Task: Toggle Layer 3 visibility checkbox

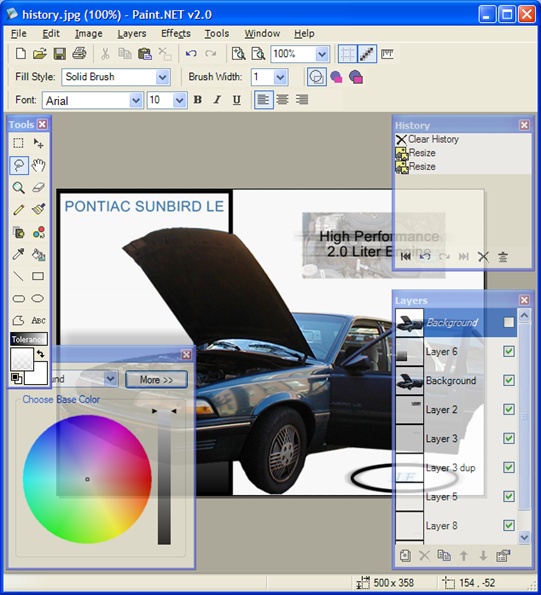Action: (x=509, y=438)
